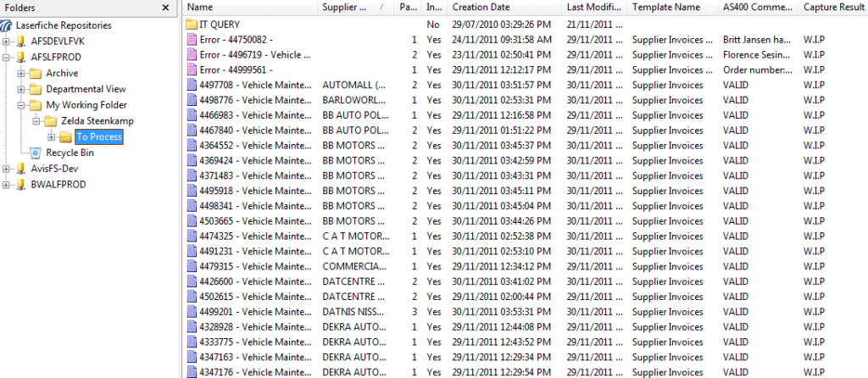Click the COMMERCIA supplier cell

[x=354, y=266]
